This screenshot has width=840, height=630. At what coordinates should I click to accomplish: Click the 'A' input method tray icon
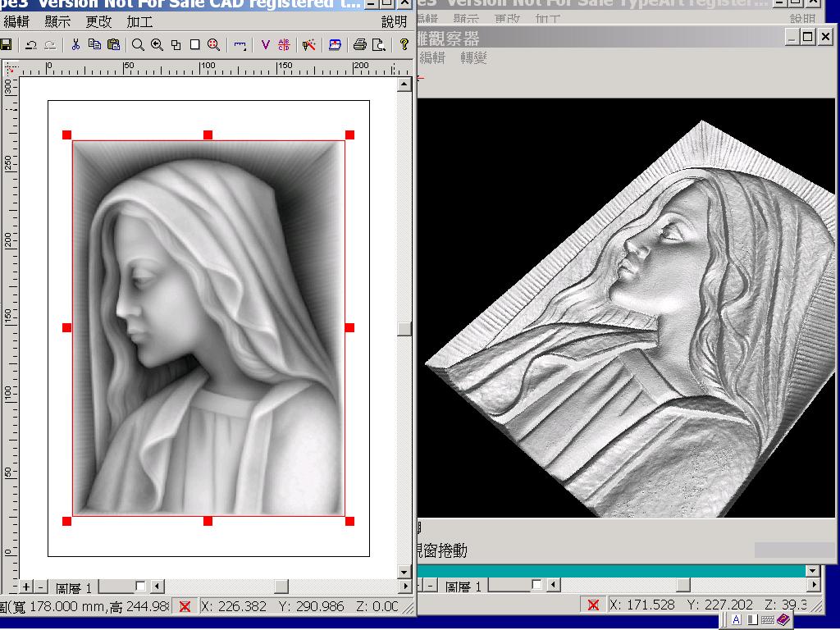click(737, 620)
